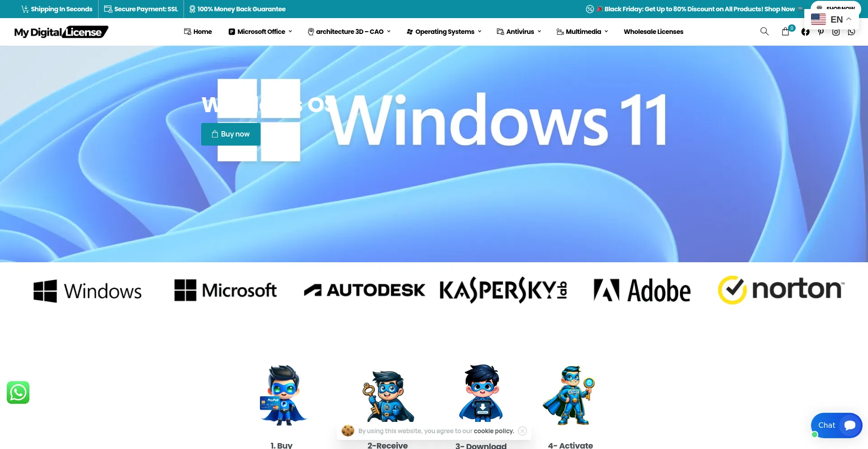Expand the Multimedia dropdown arrow
The height and width of the screenshot is (449, 868).
pos(606,31)
